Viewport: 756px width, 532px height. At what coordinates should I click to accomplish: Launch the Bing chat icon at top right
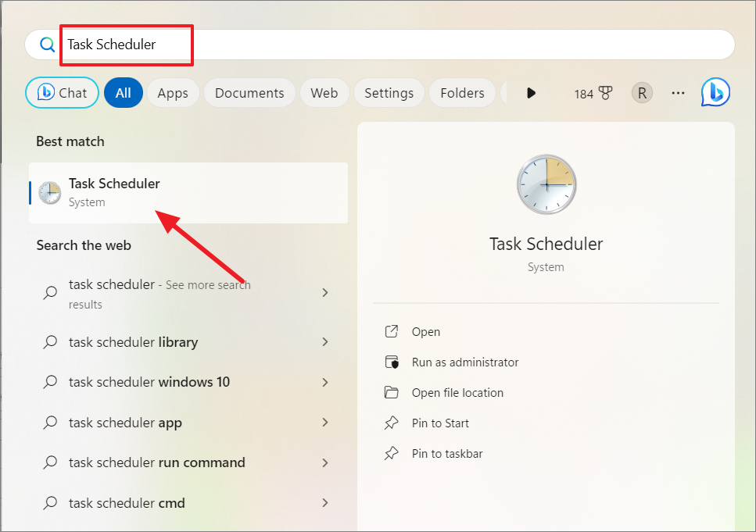coord(715,92)
